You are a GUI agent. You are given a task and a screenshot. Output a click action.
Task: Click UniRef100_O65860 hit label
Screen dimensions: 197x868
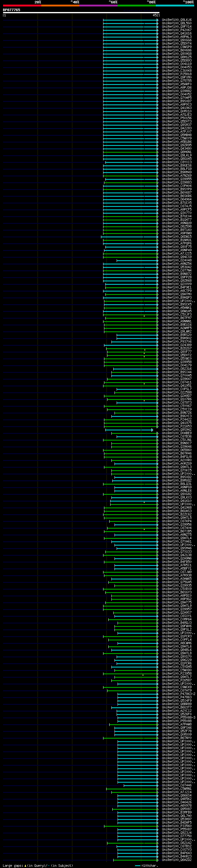point(177,450)
